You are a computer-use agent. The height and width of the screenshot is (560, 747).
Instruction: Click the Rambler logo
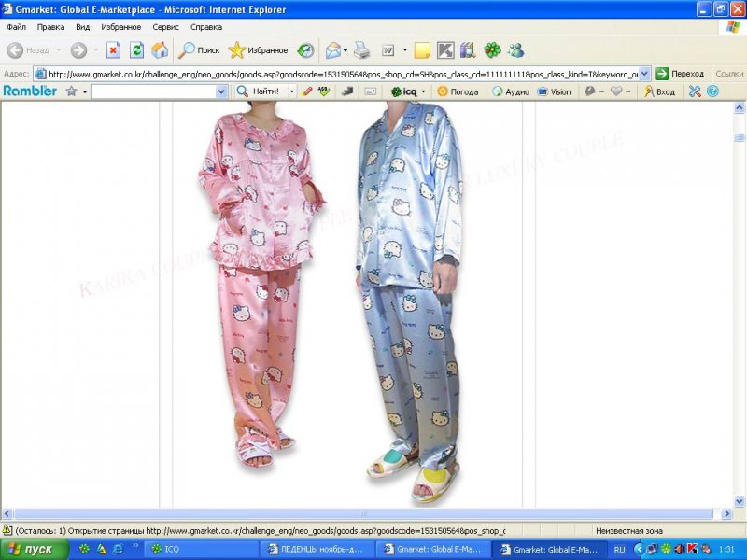click(30, 91)
